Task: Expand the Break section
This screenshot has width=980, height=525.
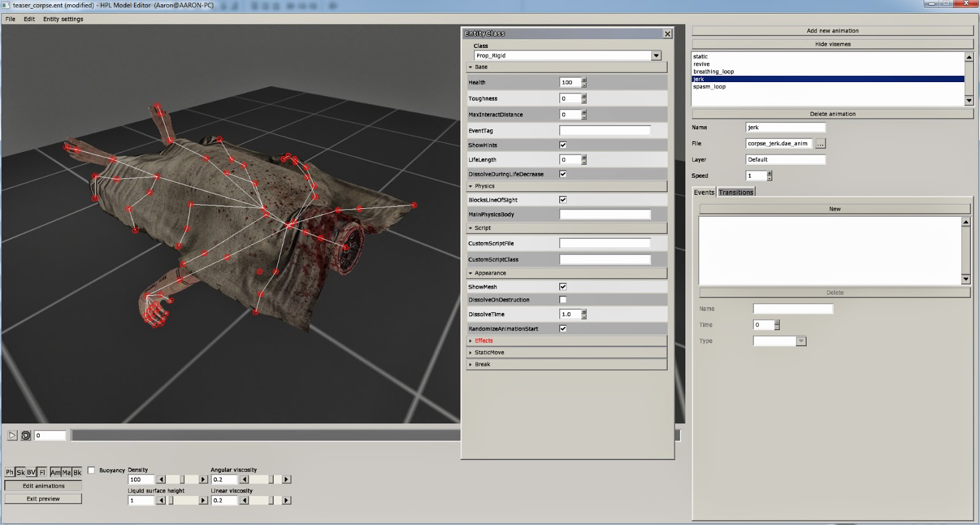Action: 567,364
